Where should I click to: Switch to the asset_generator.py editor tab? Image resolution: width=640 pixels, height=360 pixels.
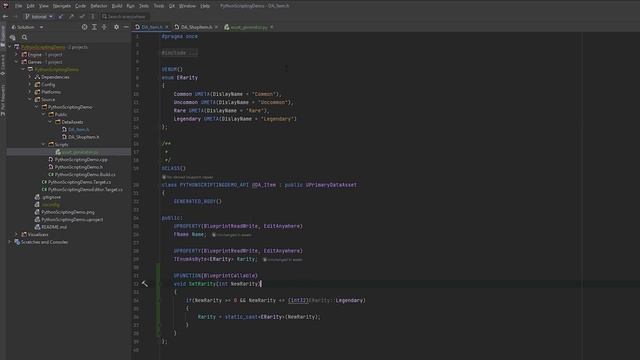(249, 27)
